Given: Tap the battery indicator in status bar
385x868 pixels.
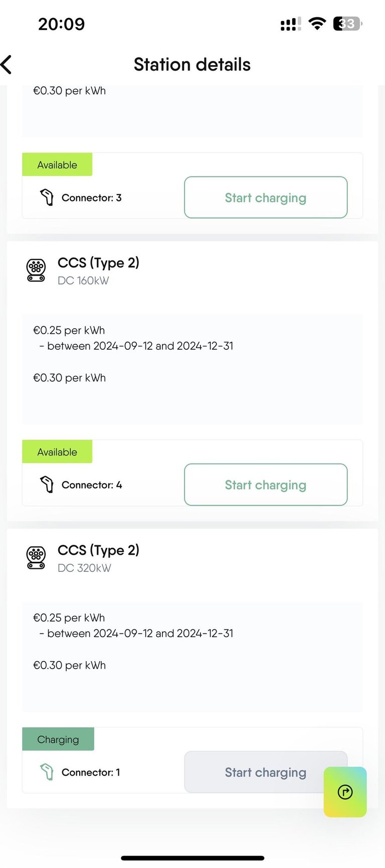Looking at the screenshot, I should point(347,24).
